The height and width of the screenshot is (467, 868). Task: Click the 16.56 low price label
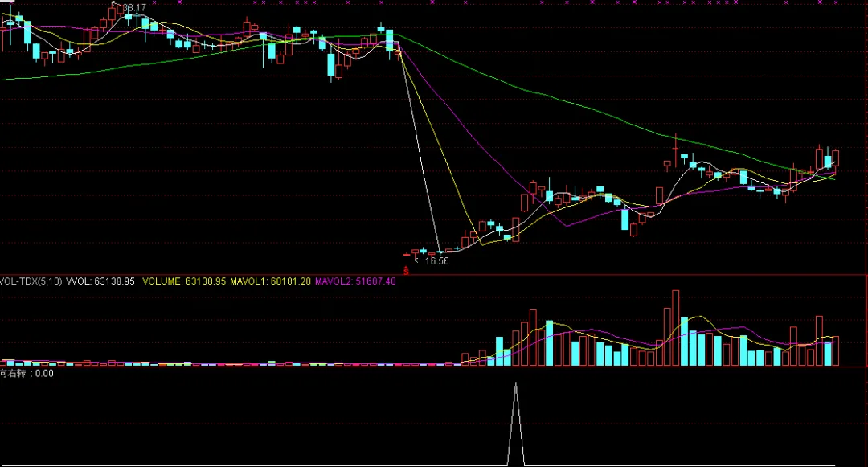(436, 260)
